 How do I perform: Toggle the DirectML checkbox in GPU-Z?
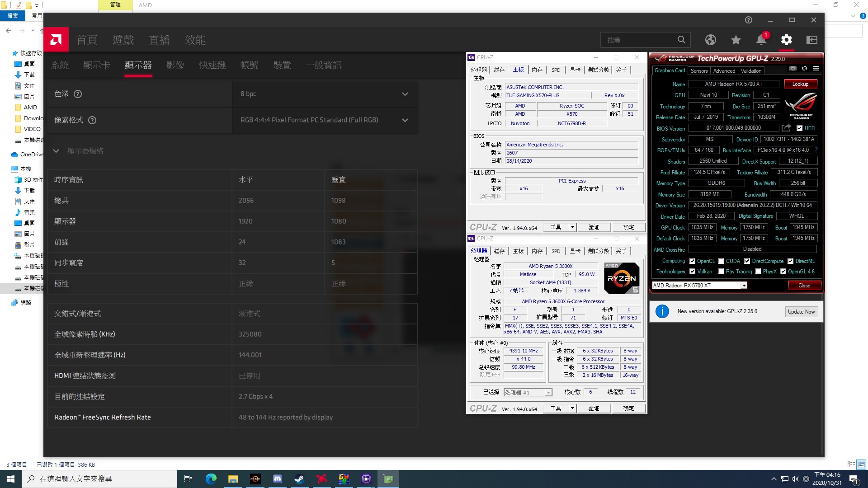tap(791, 261)
